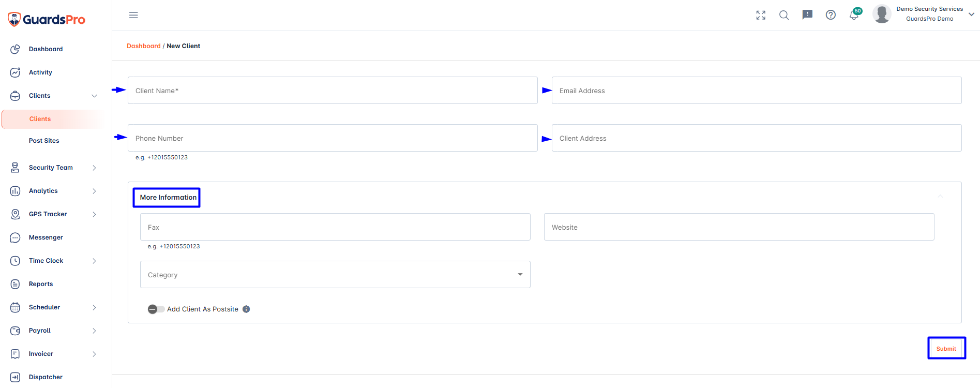
Task: Click the Client Name input field
Action: click(x=333, y=91)
